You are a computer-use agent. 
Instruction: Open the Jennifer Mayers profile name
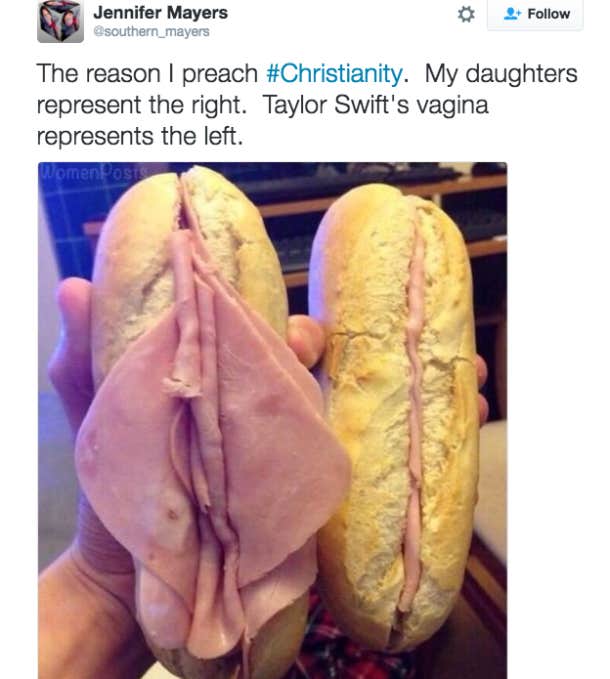tap(160, 13)
